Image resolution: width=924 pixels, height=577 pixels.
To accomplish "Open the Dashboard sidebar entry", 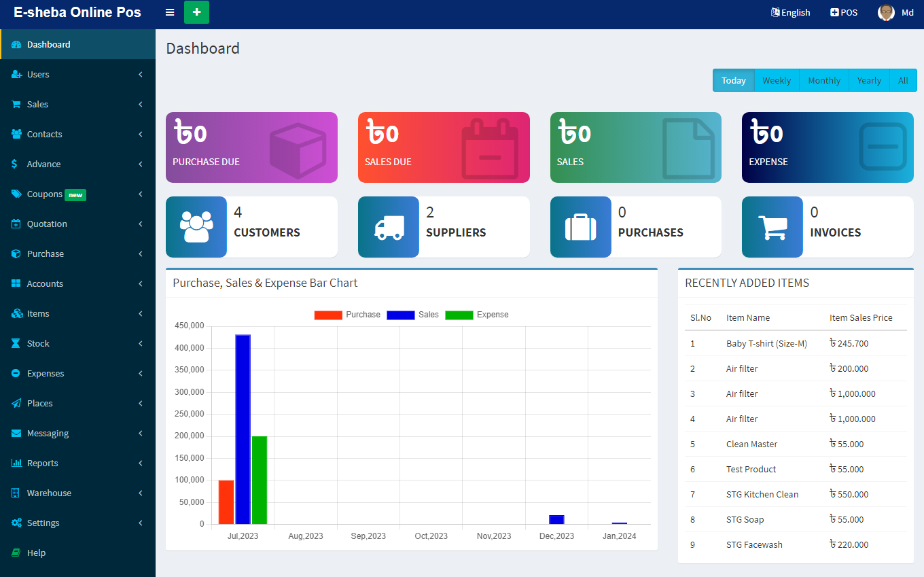I will (x=48, y=43).
